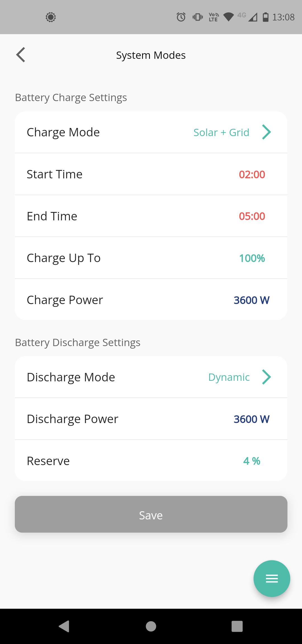Adjust the Reserve 4 % value

[252, 461]
